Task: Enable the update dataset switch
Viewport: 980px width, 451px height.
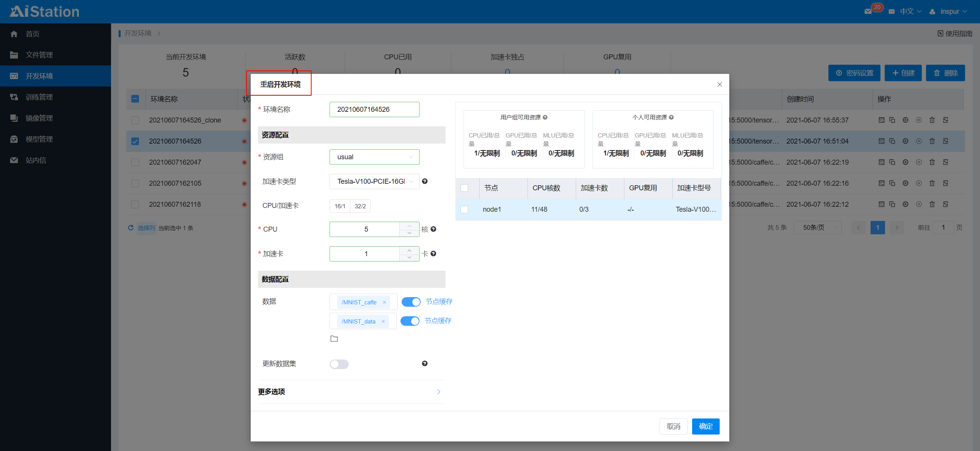Action: [x=339, y=364]
